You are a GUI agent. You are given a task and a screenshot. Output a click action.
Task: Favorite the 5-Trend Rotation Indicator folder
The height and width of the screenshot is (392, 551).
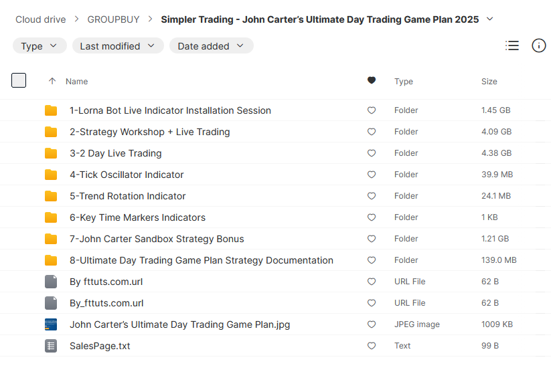tap(372, 196)
